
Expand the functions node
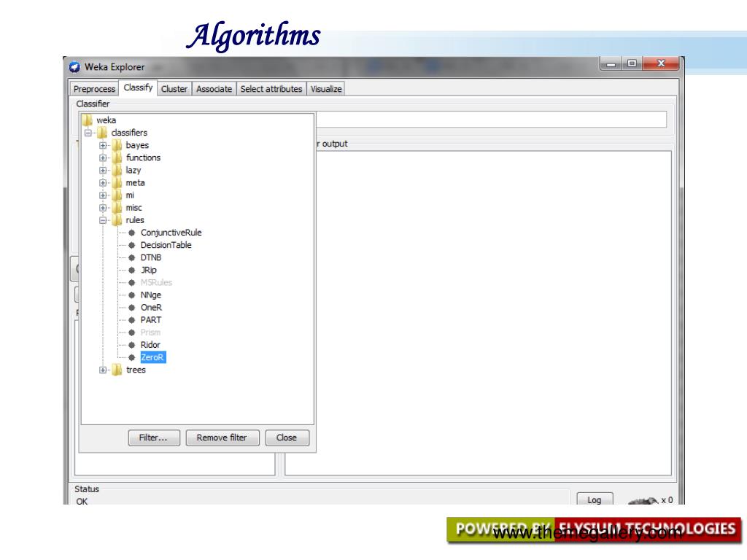(x=103, y=157)
